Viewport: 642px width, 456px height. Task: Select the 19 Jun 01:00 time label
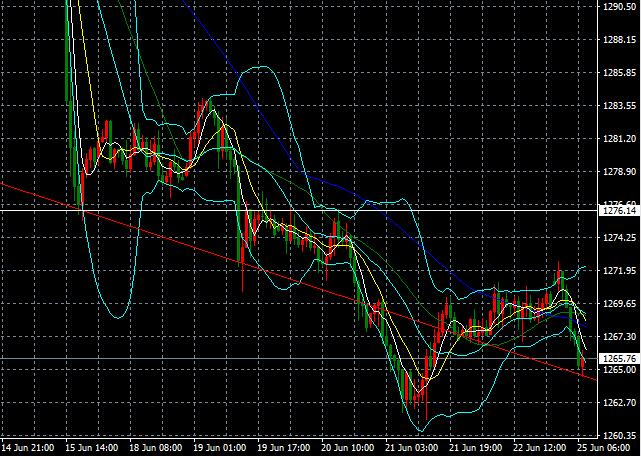[220, 448]
